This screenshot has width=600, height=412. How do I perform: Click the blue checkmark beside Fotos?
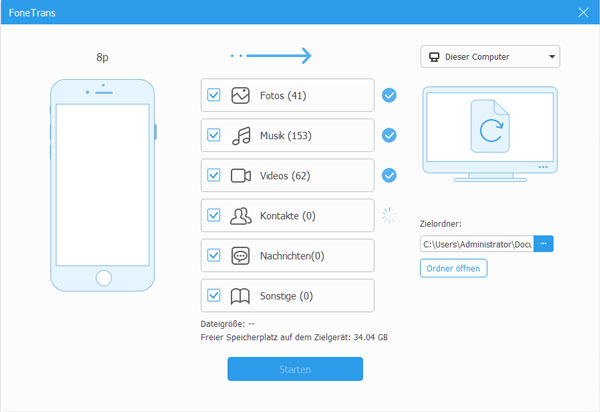tap(389, 96)
